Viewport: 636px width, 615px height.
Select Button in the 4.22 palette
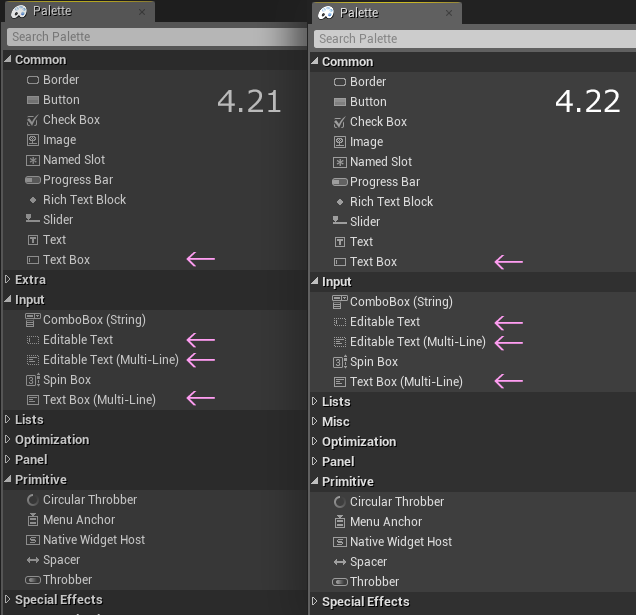(x=368, y=102)
